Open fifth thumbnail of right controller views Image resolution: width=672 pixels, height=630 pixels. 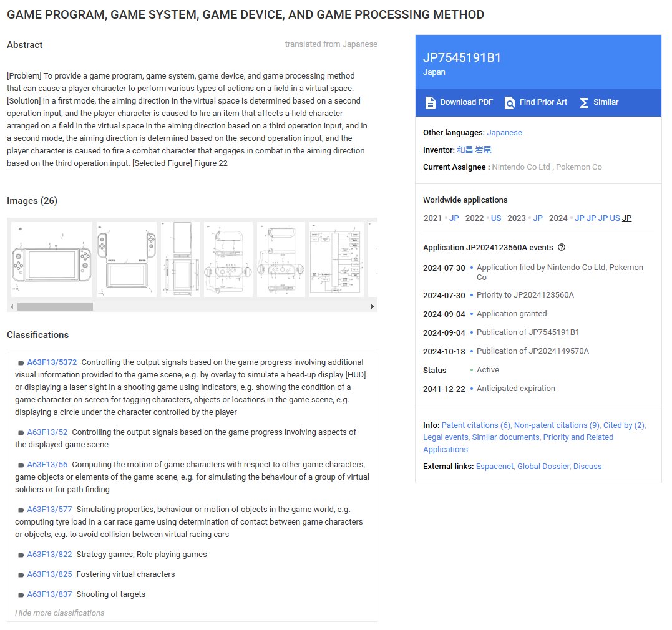[x=281, y=259]
